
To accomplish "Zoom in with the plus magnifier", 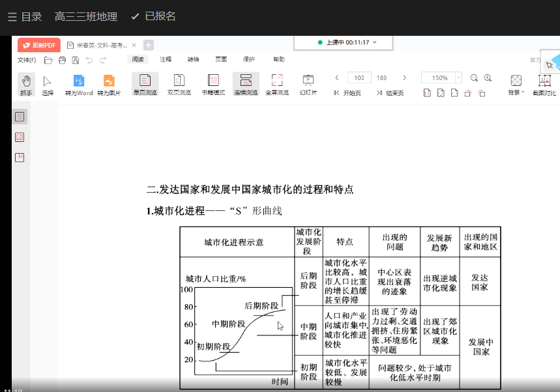I will [x=488, y=77].
